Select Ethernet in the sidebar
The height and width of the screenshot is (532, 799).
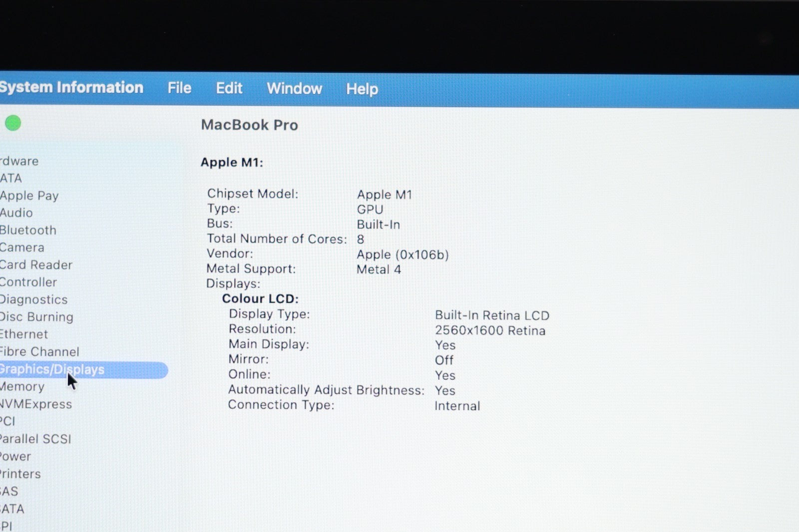pos(24,334)
